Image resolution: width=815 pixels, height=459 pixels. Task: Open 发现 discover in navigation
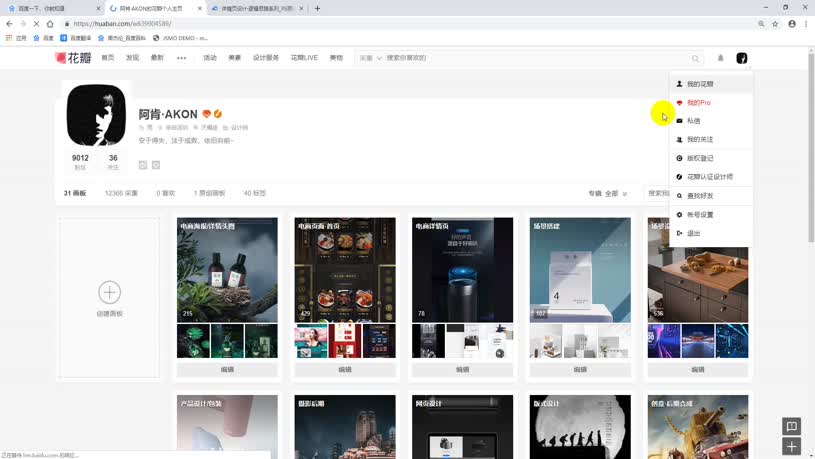[132, 58]
